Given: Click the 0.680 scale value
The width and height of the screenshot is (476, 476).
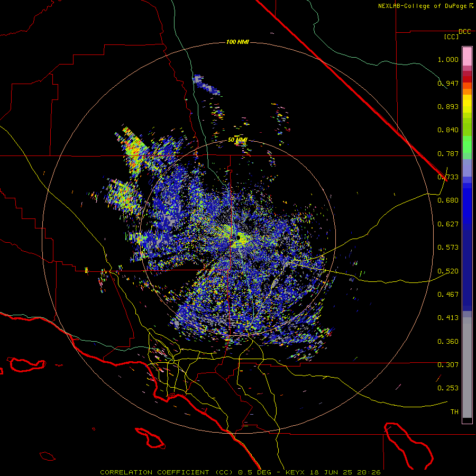Looking at the screenshot, I should coord(448,200).
